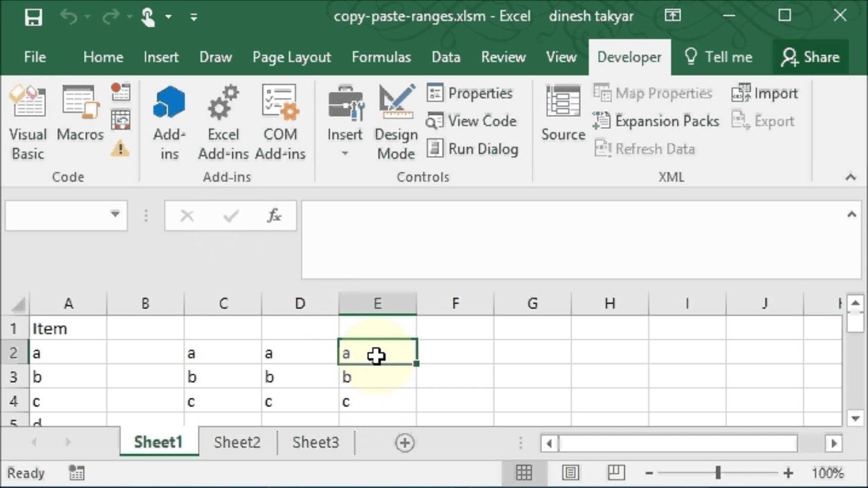Open the Name Box dropdown arrow
The height and width of the screenshot is (488, 868).
coord(115,215)
